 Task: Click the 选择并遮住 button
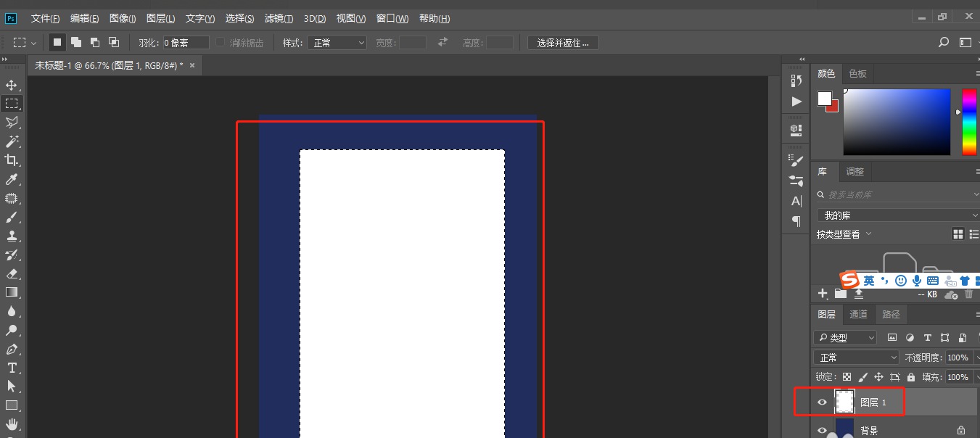coord(562,42)
